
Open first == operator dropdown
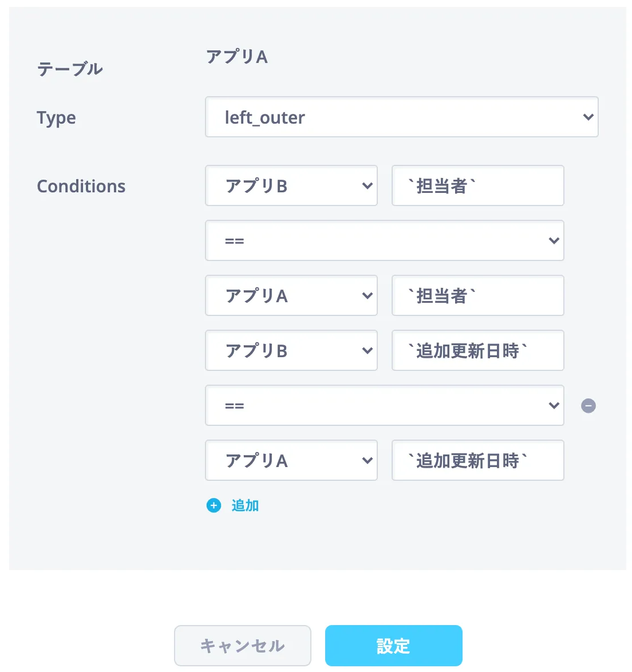click(384, 241)
